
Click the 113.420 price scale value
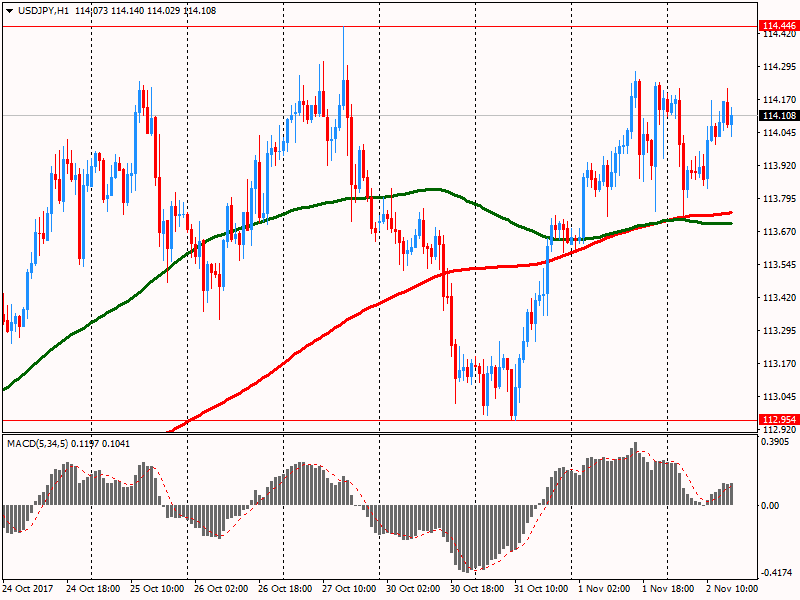click(779, 297)
